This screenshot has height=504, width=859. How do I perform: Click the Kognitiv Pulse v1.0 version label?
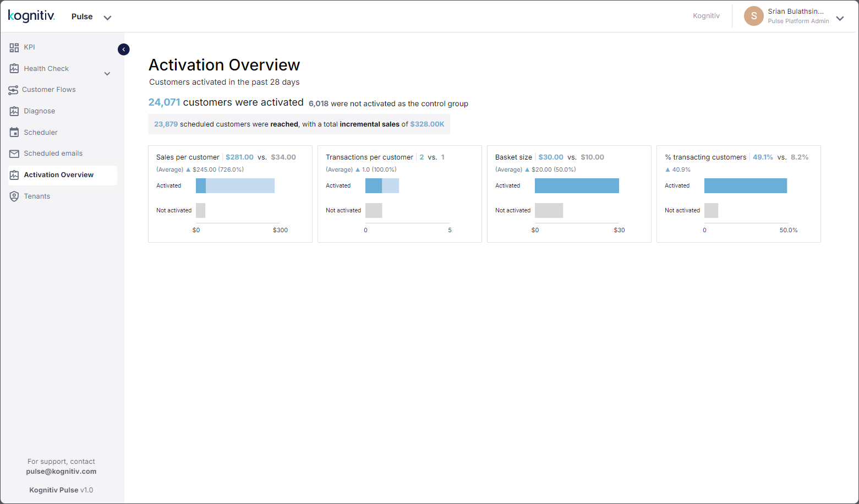(x=61, y=490)
